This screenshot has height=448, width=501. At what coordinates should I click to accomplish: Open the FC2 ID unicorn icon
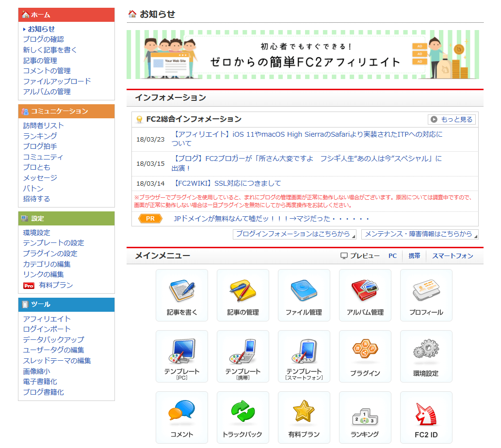(426, 417)
